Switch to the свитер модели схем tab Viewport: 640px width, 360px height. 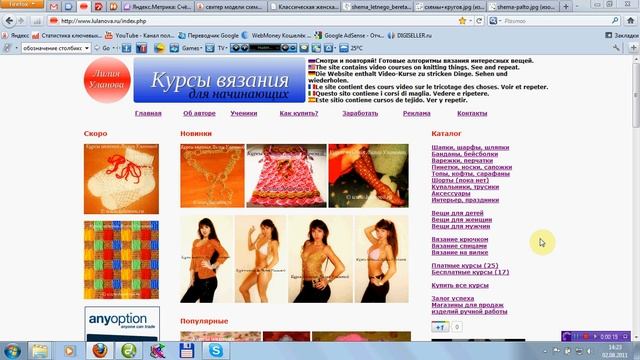(231, 7)
